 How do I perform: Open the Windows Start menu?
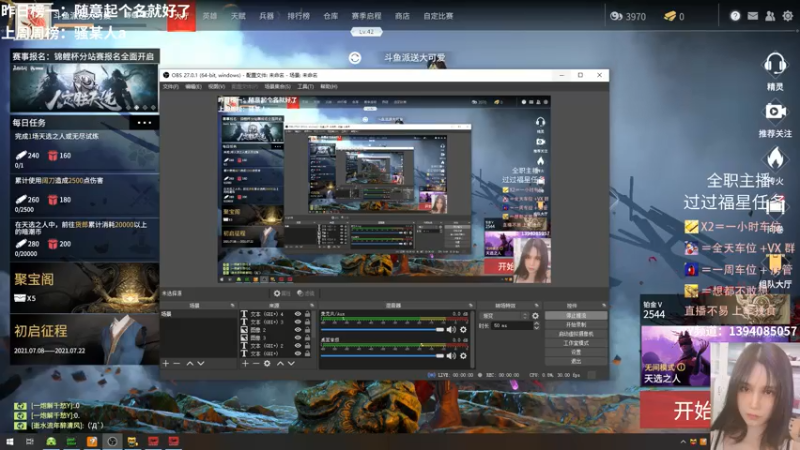[9, 441]
